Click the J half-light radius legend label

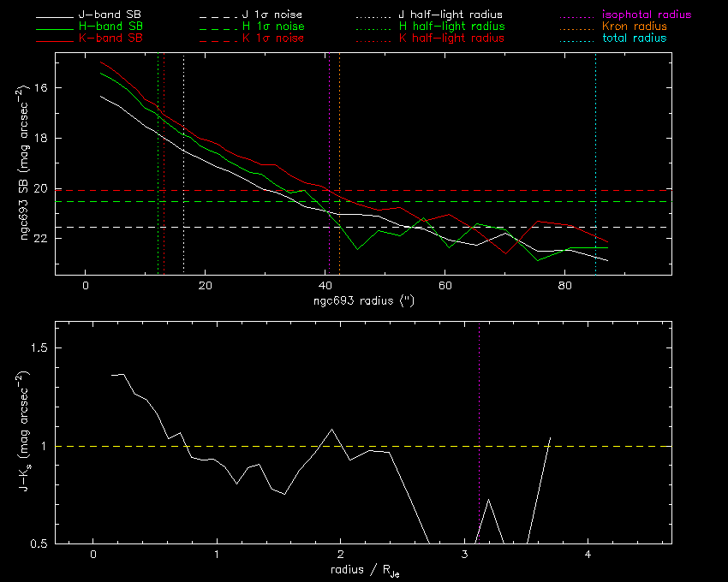pos(451,15)
